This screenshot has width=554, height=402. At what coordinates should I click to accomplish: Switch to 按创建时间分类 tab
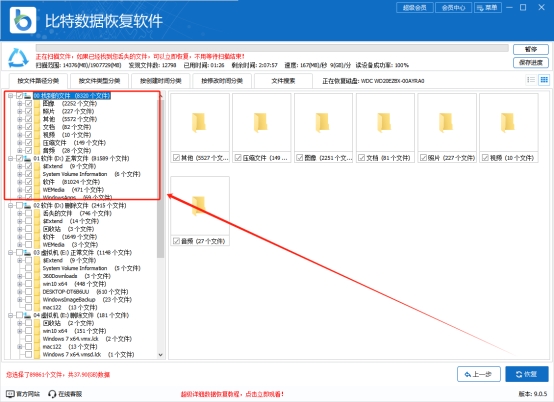[161, 81]
